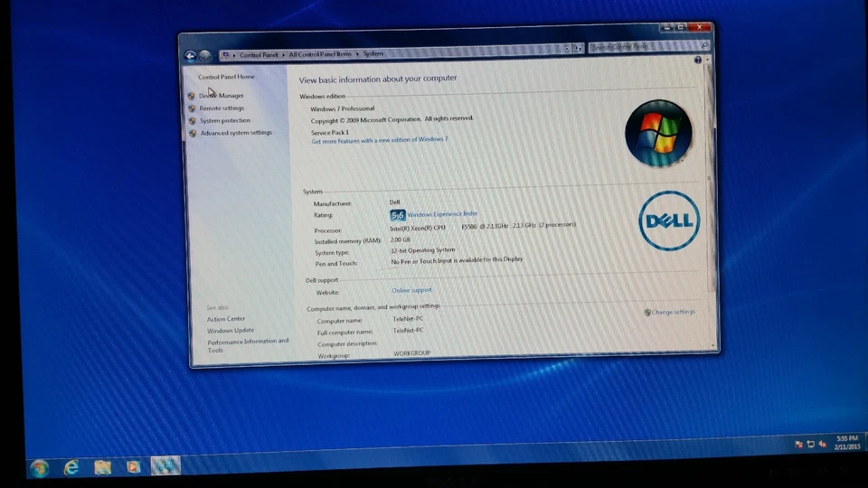Image resolution: width=868 pixels, height=488 pixels.
Task: Open Action Center under See also
Action: [x=226, y=319]
